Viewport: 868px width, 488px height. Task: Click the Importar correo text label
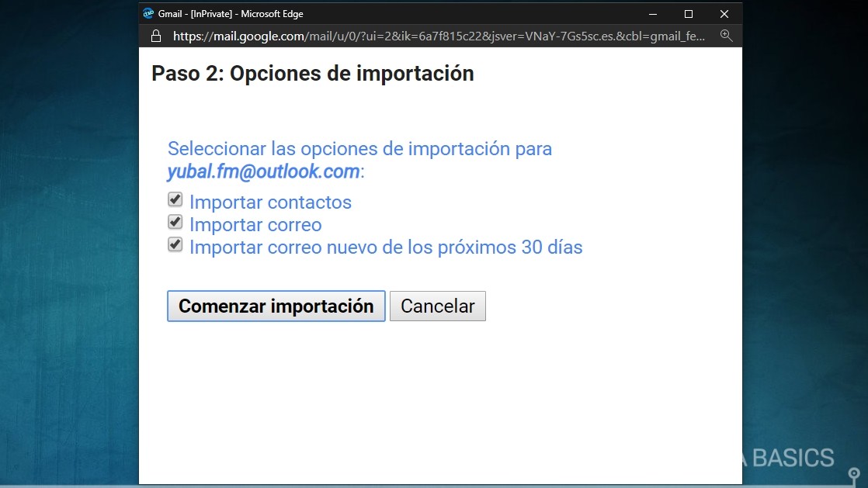click(255, 224)
